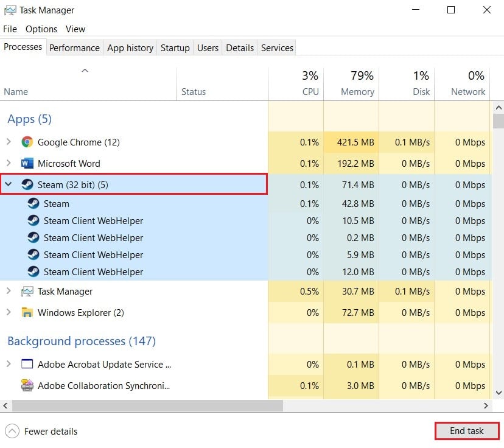This screenshot has width=504, height=448.
Task: Collapse the Steam (32 bit) process group
Action: (x=9, y=184)
